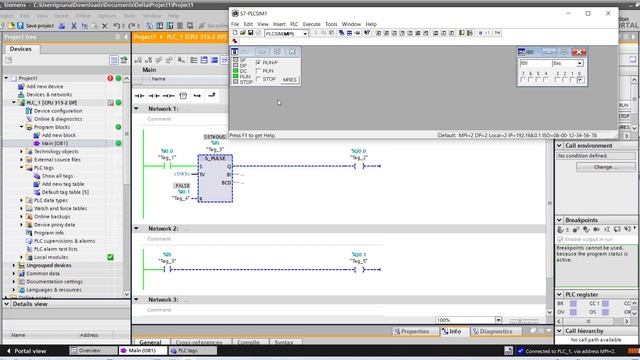Open the Bits format dropdown in IB0 window
Screen dimensions: 640x360
coord(580,63)
